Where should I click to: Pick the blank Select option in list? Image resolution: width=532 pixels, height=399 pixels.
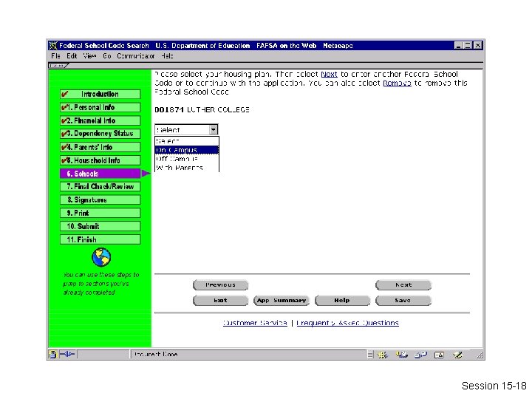pos(187,141)
